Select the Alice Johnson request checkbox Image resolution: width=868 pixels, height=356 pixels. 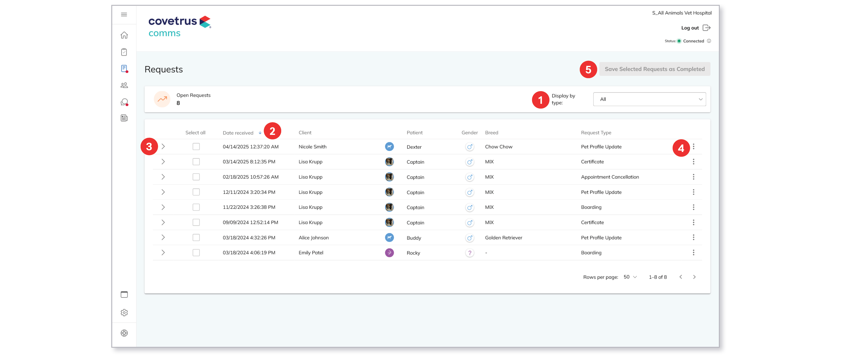pyautogui.click(x=196, y=238)
